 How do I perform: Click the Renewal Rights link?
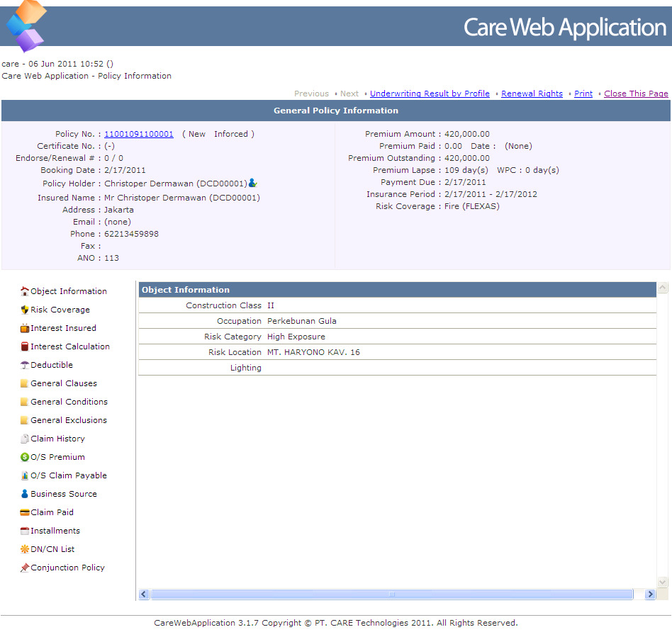coord(532,94)
